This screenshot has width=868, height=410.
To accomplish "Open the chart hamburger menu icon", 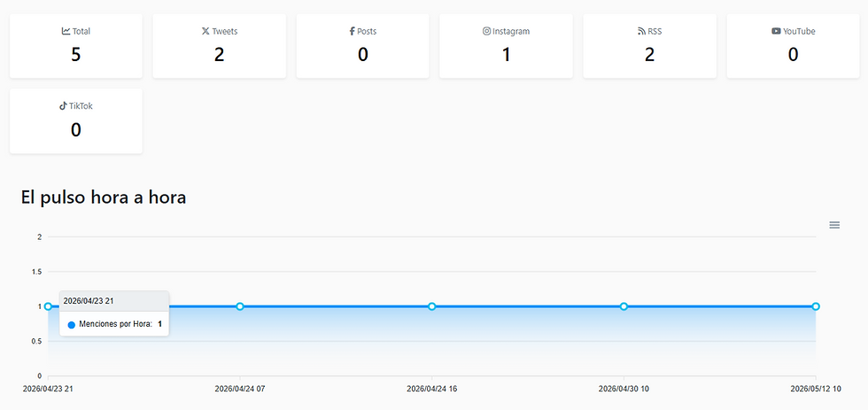I will tap(834, 225).
